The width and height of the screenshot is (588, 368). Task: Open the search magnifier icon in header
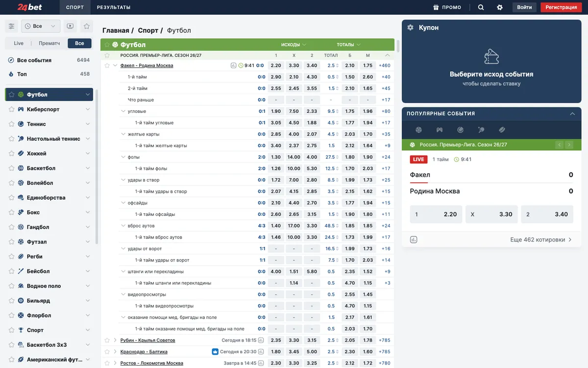(x=481, y=7)
